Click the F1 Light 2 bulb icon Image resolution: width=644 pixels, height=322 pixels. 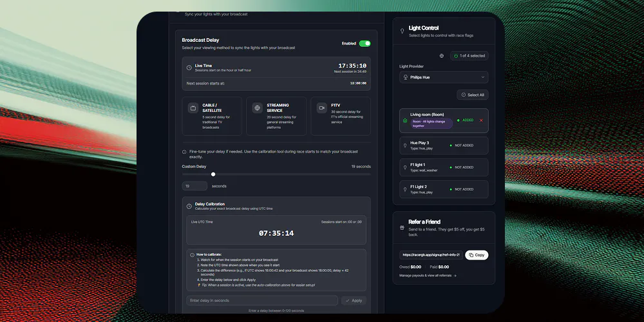[x=405, y=189]
